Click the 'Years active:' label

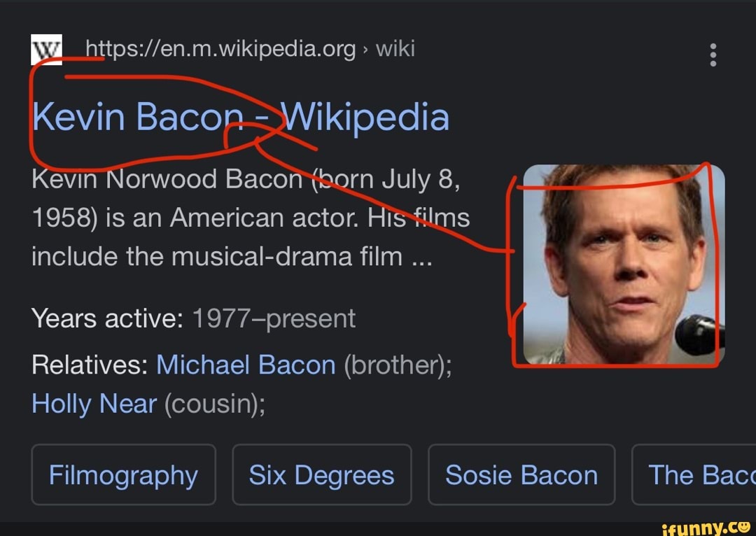(106, 319)
